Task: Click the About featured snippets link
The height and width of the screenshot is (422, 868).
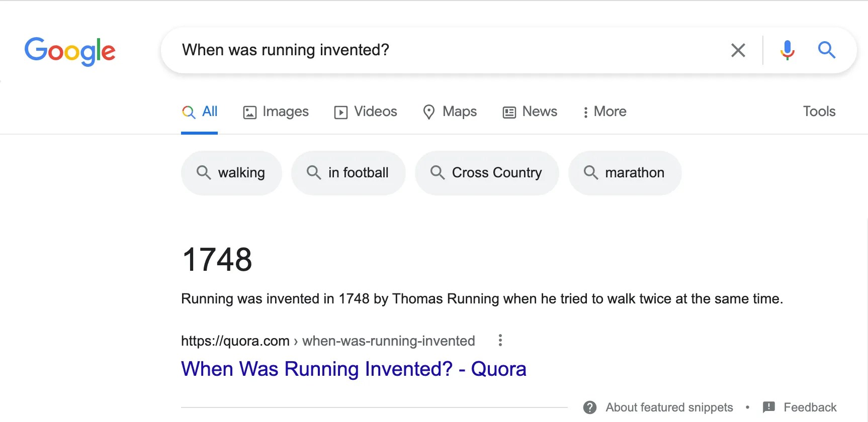Action: point(669,407)
